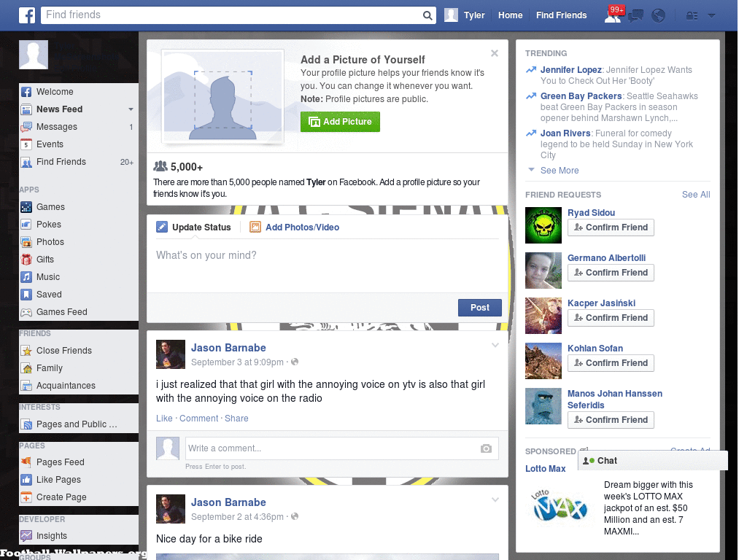Open Jason Barnabe's profile from September 3 post
This screenshot has height=560, width=747.
[228, 348]
